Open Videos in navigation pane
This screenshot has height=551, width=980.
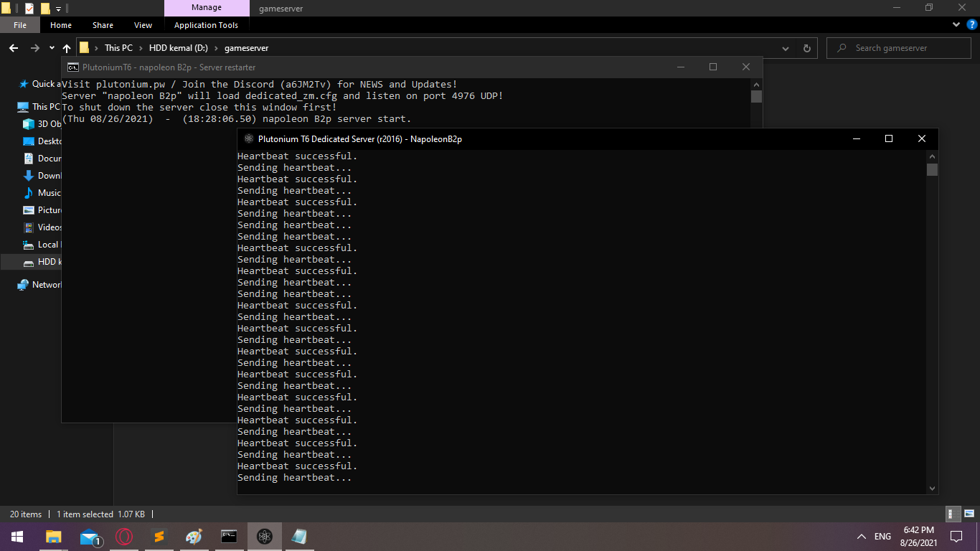pyautogui.click(x=42, y=227)
